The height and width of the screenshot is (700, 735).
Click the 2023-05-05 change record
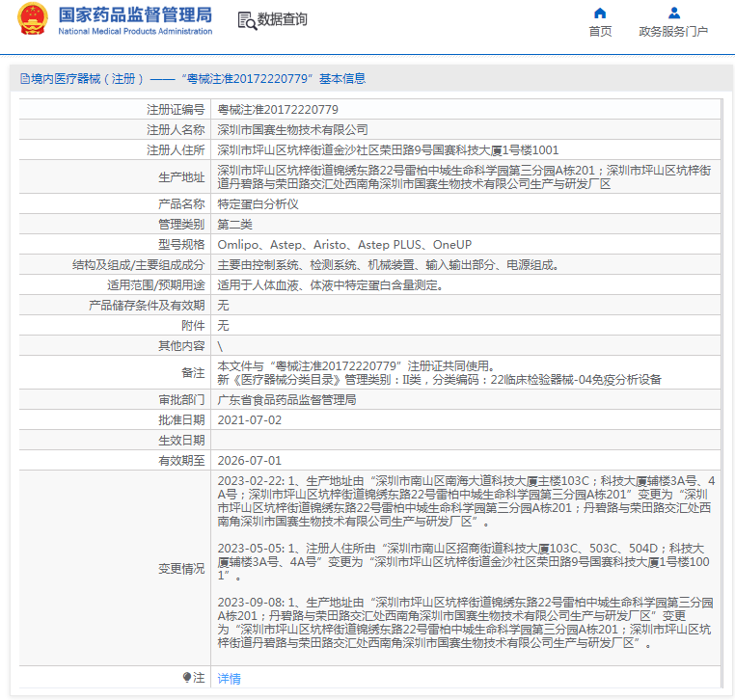[x=464, y=561]
